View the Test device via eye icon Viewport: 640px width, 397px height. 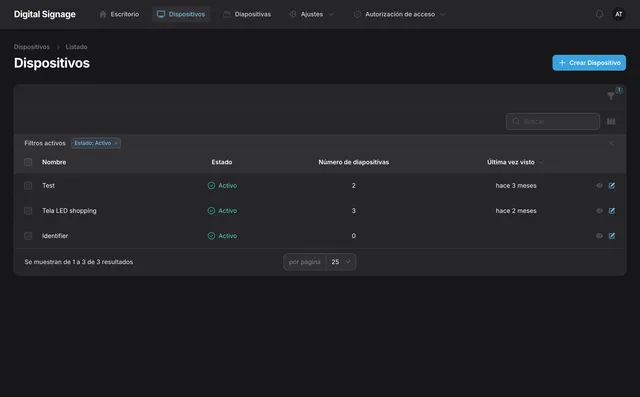click(599, 186)
